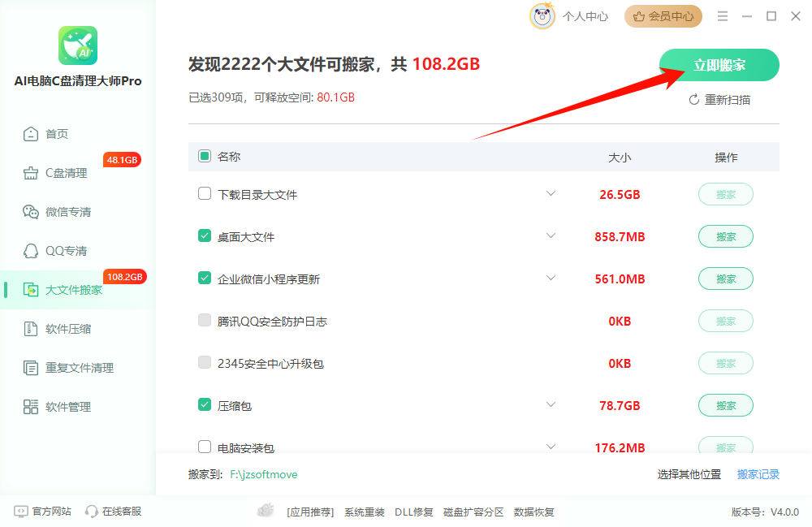Expand the 压缩包 category list
Image resolution: width=812 pixels, height=527 pixels.
[551, 404]
